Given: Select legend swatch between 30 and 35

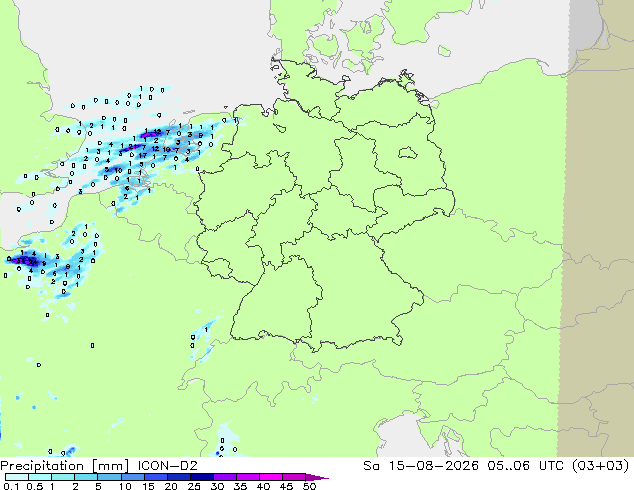Looking at the screenshot, I should 224,477.
